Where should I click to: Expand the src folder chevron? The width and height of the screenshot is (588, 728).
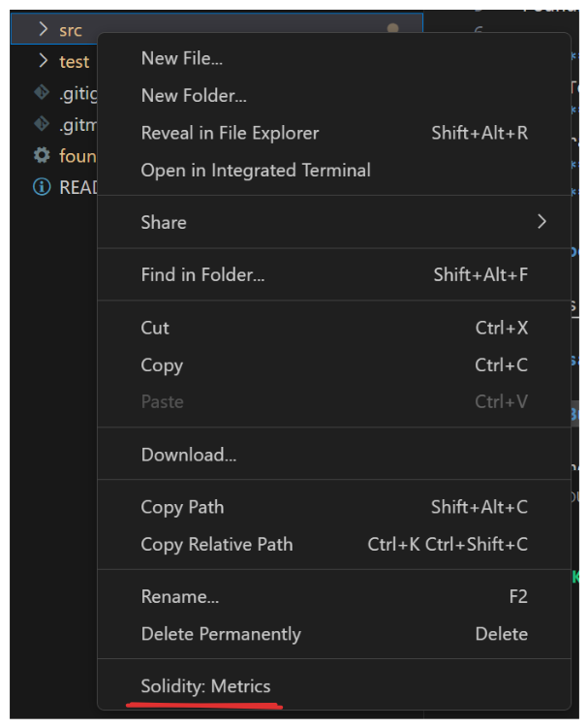click(x=43, y=30)
